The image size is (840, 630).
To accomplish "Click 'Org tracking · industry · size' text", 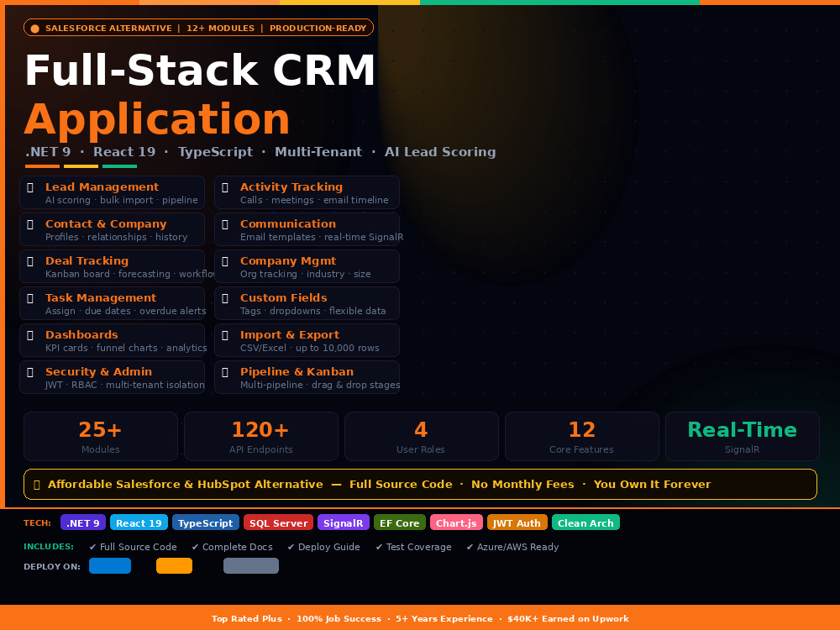I will (x=306, y=275).
